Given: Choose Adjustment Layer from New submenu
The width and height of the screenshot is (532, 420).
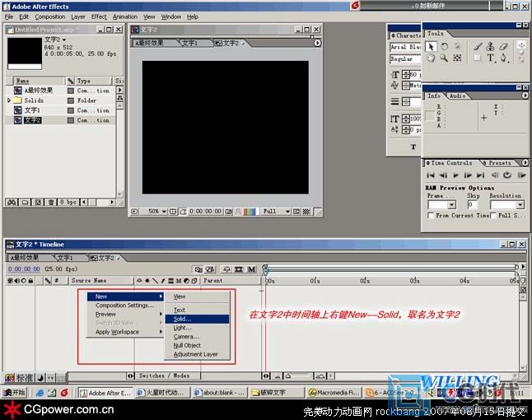Looking at the screenshot, I should 197,354.
